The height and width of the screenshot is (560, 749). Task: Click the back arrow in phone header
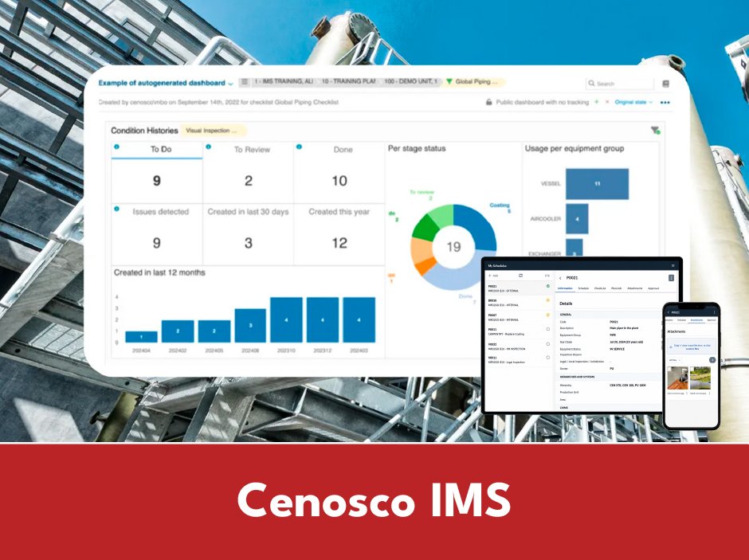(x=669, y=312)
